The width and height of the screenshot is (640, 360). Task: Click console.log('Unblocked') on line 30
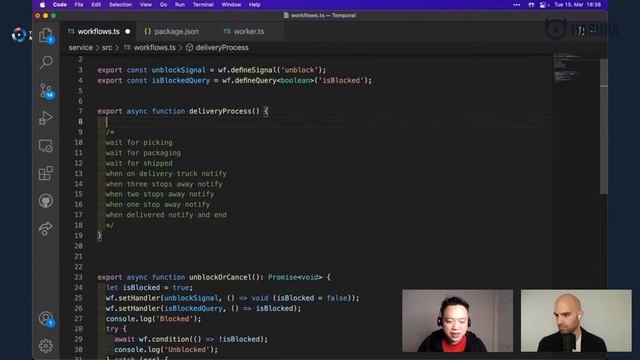click(166, 350)
